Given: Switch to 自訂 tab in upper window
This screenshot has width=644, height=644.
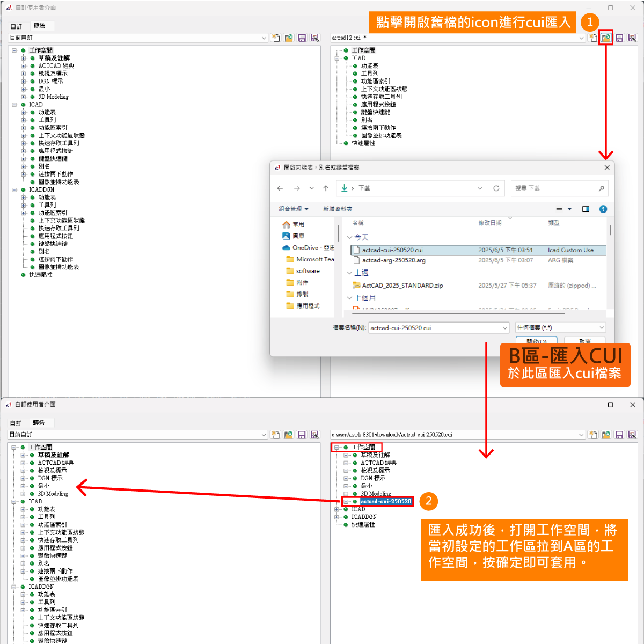Looking at the screenshot, I should pos(16,26).
